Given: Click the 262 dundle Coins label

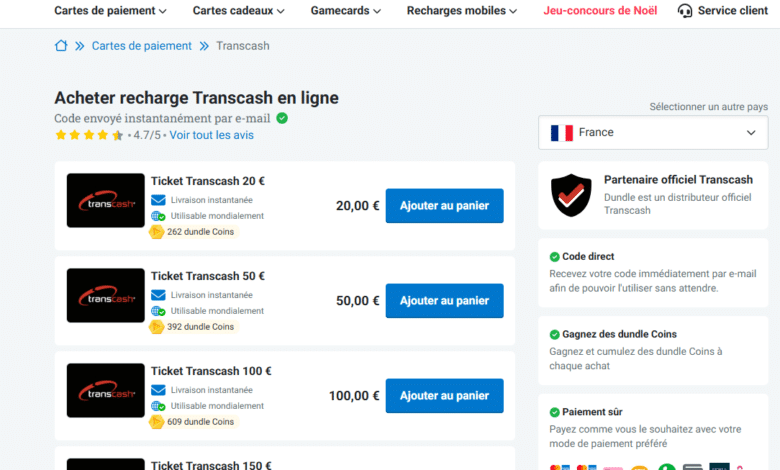Looking at the screenshot, I should 200,232.
